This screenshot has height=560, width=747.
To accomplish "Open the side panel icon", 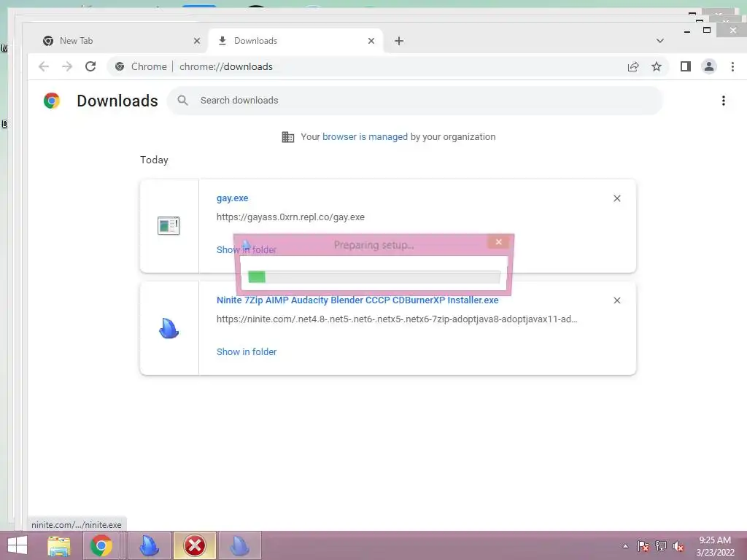I will click(x=686, y=66).
